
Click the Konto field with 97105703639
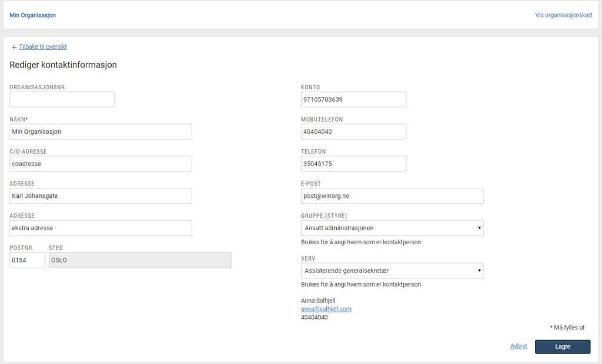point(353,99)
